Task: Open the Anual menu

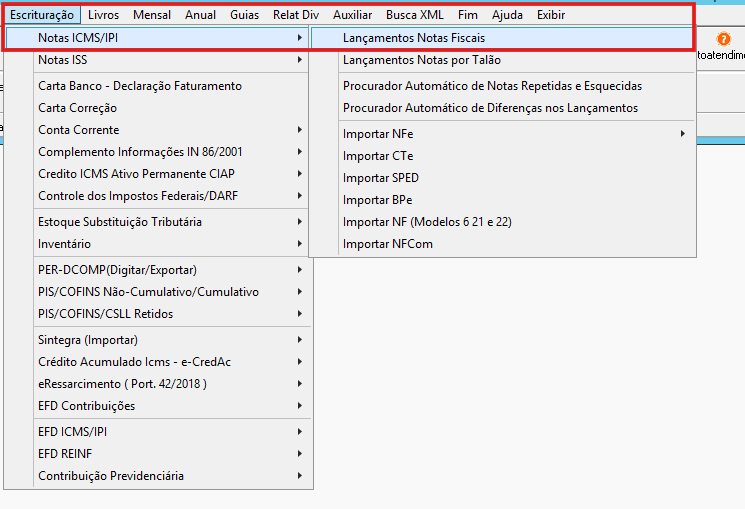Action: (x=200, y=15)
